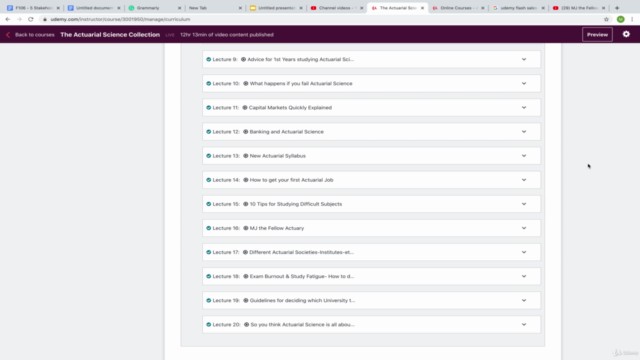Viewport: 640px width, 360px height.
Task: Go back via Back to courses link
Action: (30, 35)
